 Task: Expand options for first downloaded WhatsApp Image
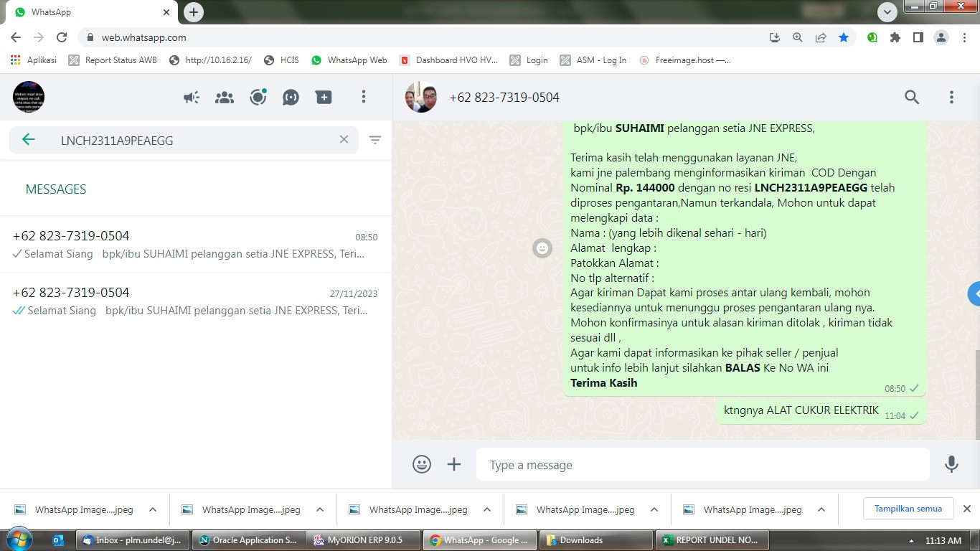pyautogui.click(x=153, y=509)
